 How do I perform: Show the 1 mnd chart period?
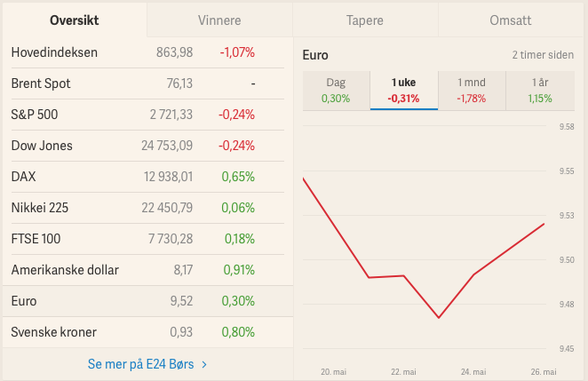(471, 90)
